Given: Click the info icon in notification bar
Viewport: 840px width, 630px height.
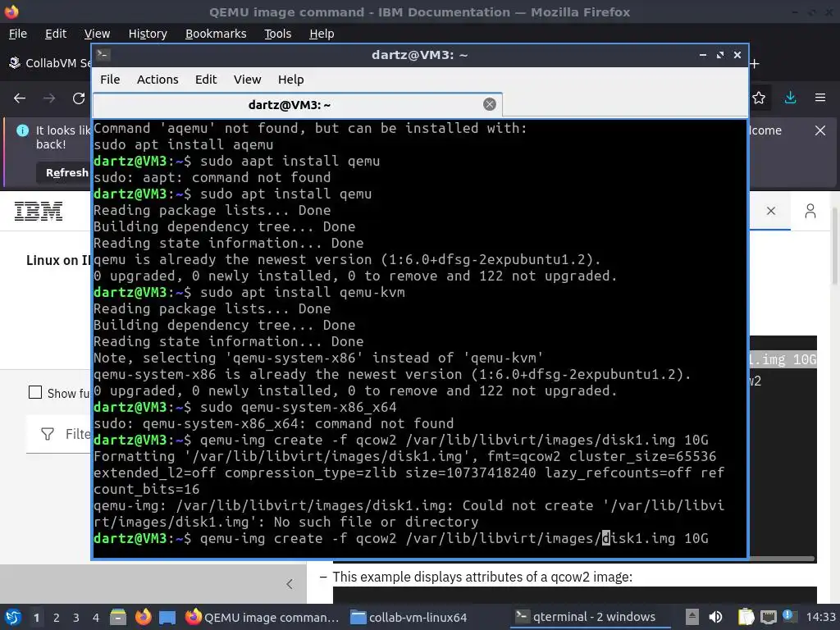Looking at the screenshot, I should tap(22, 130).
